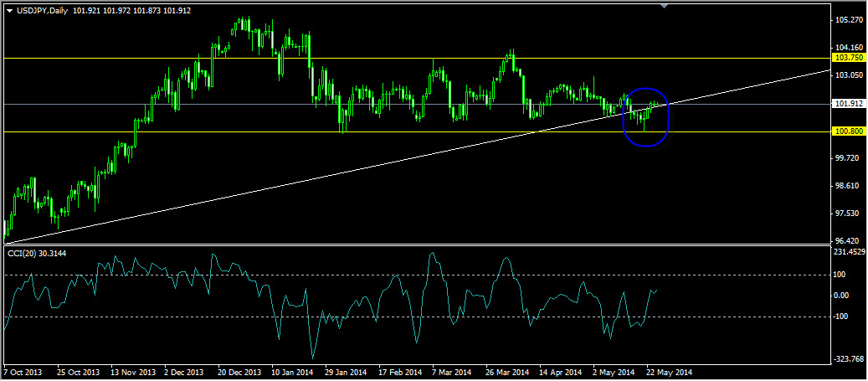Image resolution: width=868 pixels, height=381 pixels.
Task: Click the CCI(20) 30.3144 indicator label
Action: [x=38, y=253]
